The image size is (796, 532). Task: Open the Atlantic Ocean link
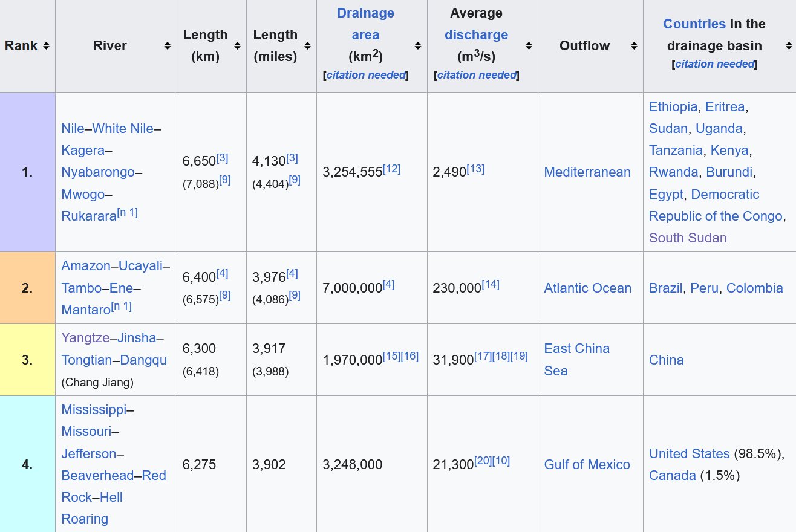click(x=587, y=288)
